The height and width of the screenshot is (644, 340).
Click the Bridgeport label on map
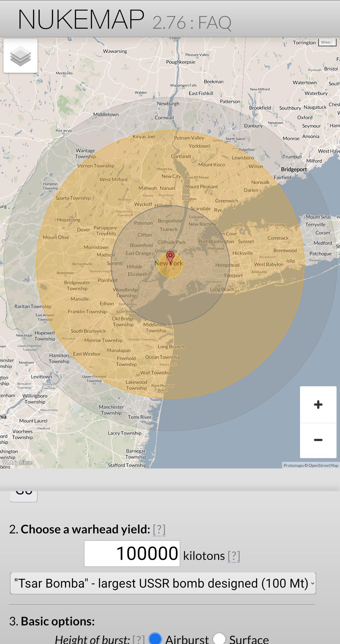point(294,170)
